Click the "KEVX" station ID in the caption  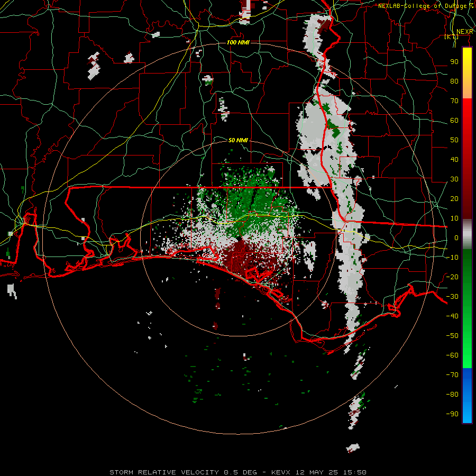[281, 472]
